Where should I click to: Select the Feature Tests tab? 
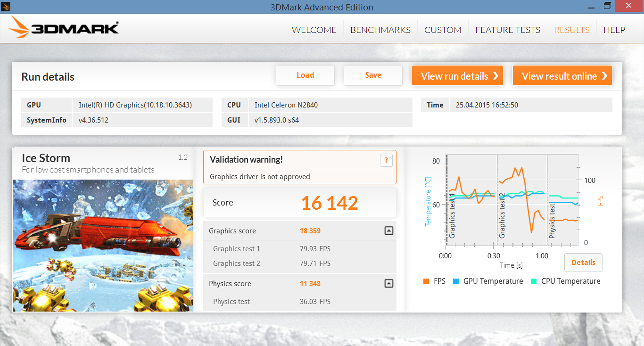[508, 30]
